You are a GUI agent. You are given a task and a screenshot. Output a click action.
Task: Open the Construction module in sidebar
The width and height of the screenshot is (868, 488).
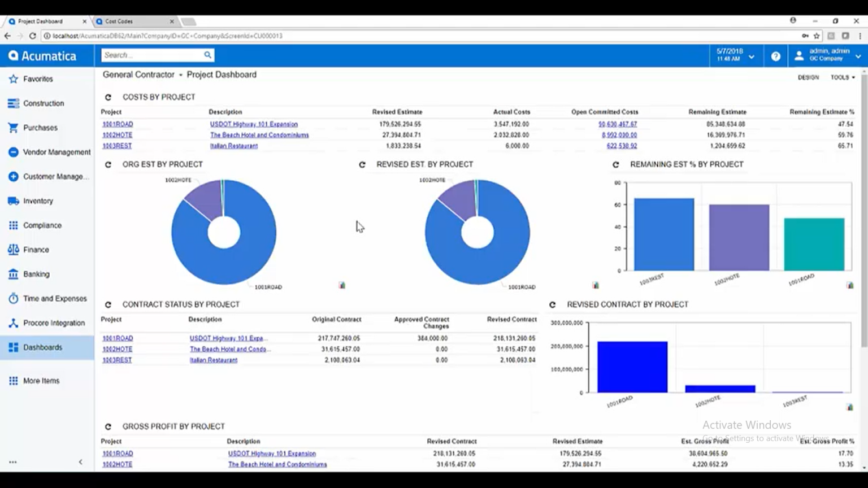(44, 103)
